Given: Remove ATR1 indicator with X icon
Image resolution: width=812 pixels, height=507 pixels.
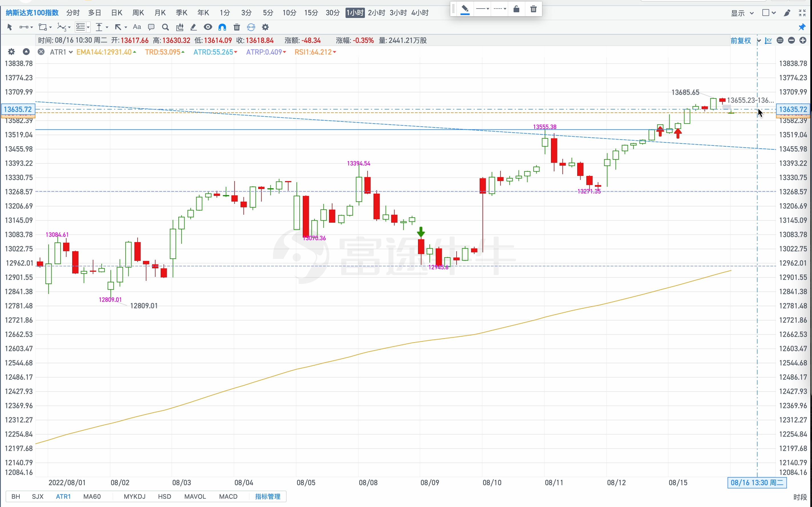Looking at the screenshot, I should (41, 52).
